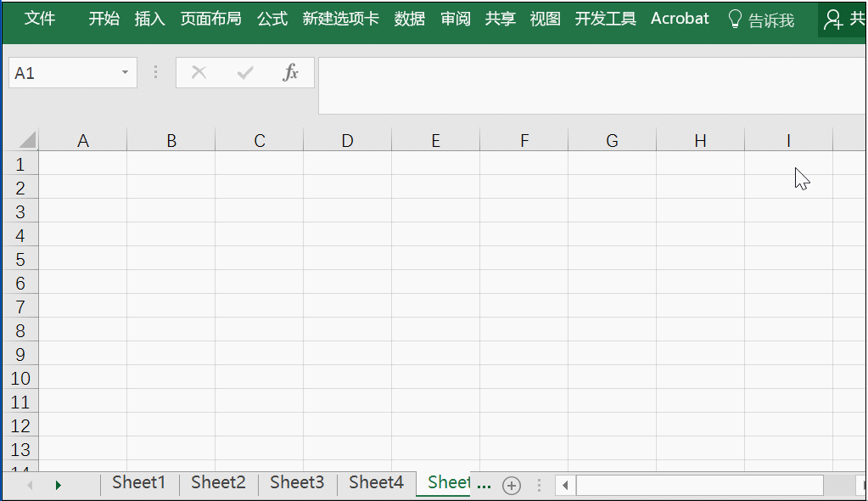The image size is (868, 501).
Task: Open the 文件 menu
Action: click(40, 19)
